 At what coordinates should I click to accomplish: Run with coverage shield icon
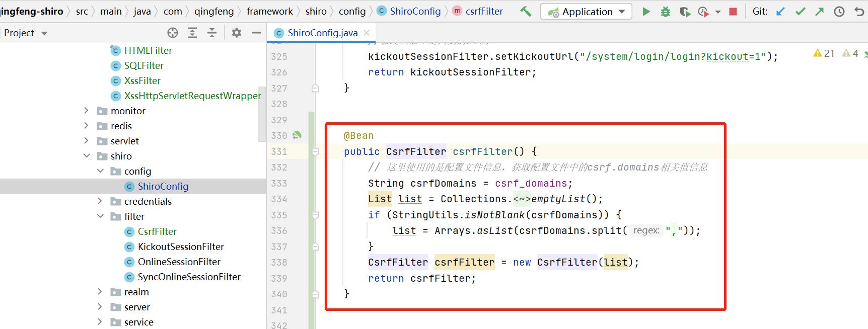[x=685, y=12]
